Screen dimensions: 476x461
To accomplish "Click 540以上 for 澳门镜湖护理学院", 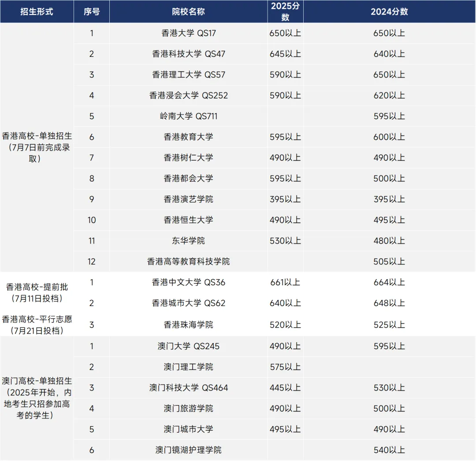I will point(390,450).
